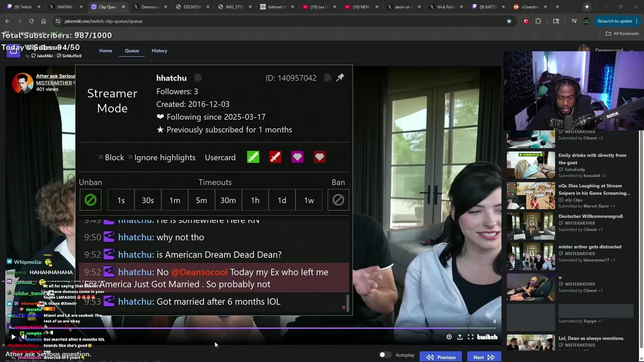Switch to the Nick Polom browser tab
Image resolution: width=644 pixels, height=362 pixels.
[446, 7]
